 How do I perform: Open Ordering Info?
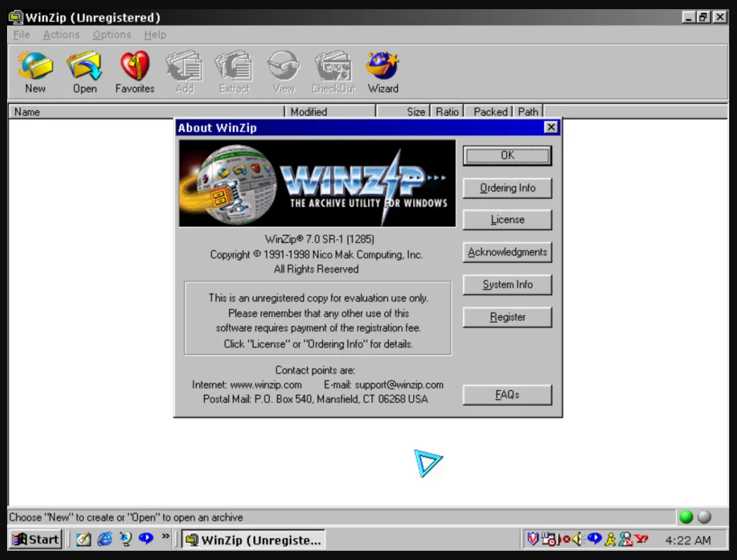point(507,188)
